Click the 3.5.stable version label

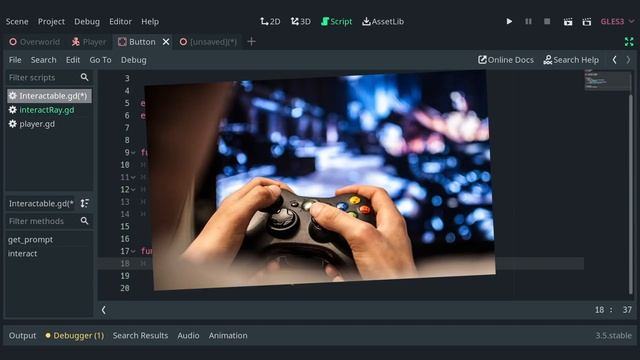click(x=613, y=336)
